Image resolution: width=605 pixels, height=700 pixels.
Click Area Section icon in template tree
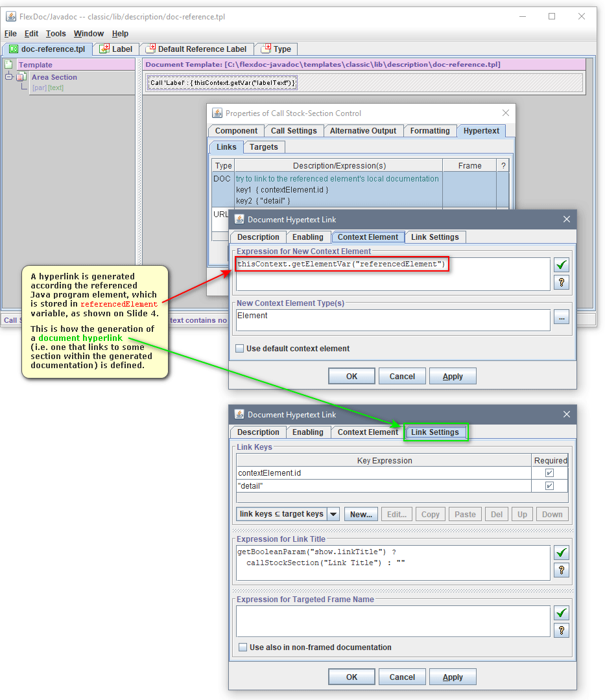point(21,77)
